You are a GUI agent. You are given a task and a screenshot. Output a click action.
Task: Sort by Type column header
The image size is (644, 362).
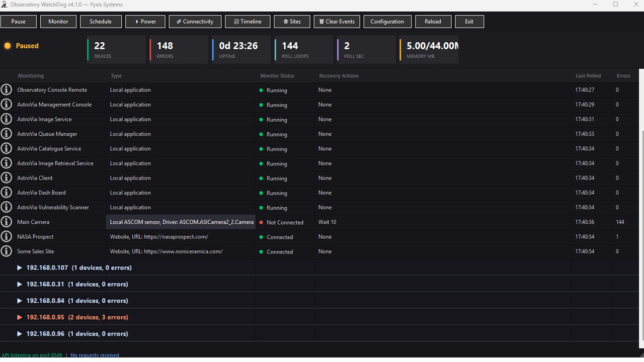coord(116,76)
